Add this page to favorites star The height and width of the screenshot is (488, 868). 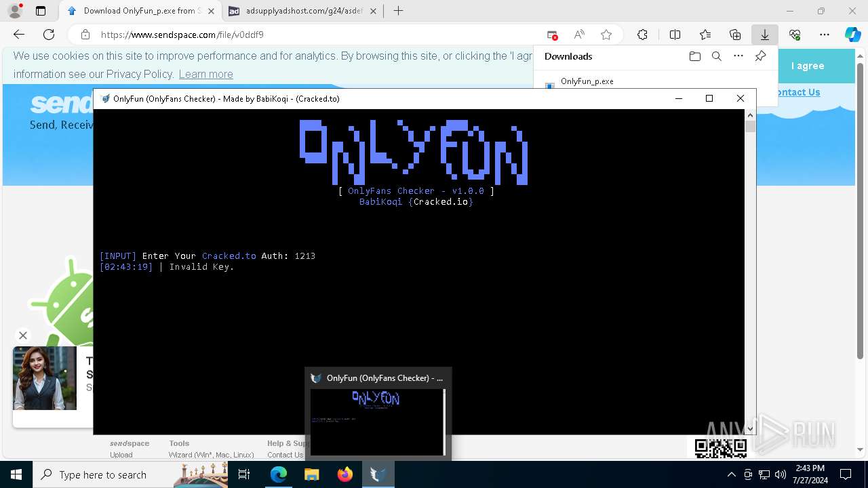(606, 35)
